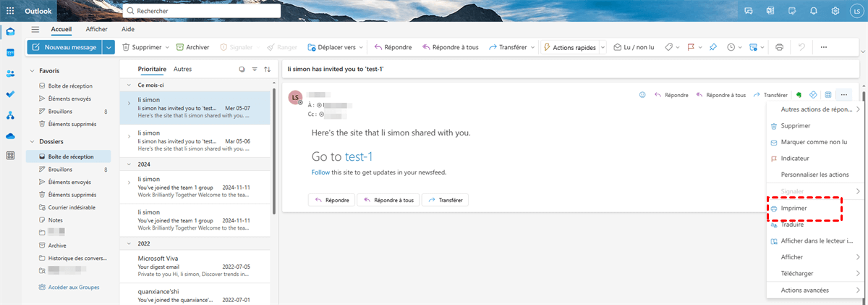Image resolution: width=868 pixels, height=305 pixels.
Task: Click the snooze clock icon
Action: click(731, 47)
